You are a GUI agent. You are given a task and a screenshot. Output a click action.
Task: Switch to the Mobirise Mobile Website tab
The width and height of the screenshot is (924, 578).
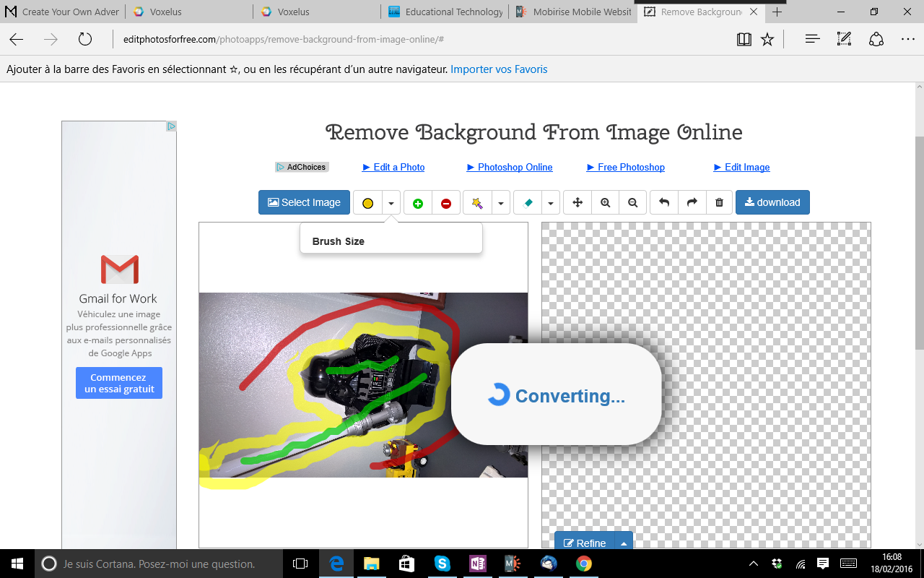click(572, 12)
